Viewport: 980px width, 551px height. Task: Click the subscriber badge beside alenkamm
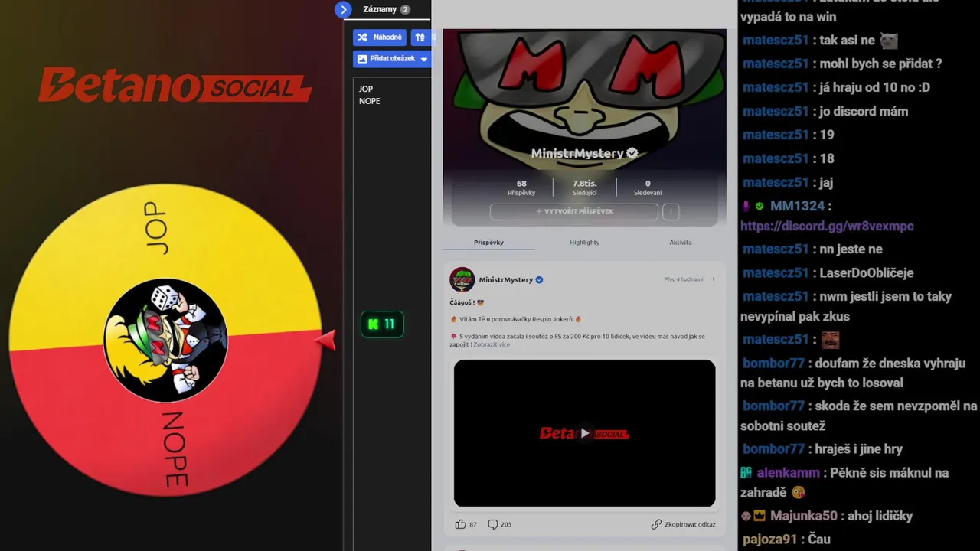[x=746, y=473]
